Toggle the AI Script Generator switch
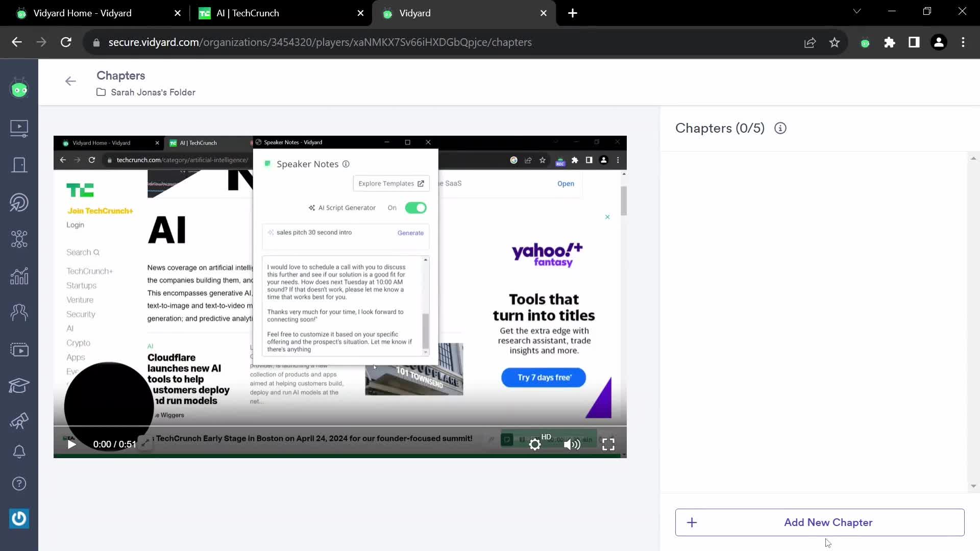The height and width of the screenshot is (551, 980). click(415, 207)
